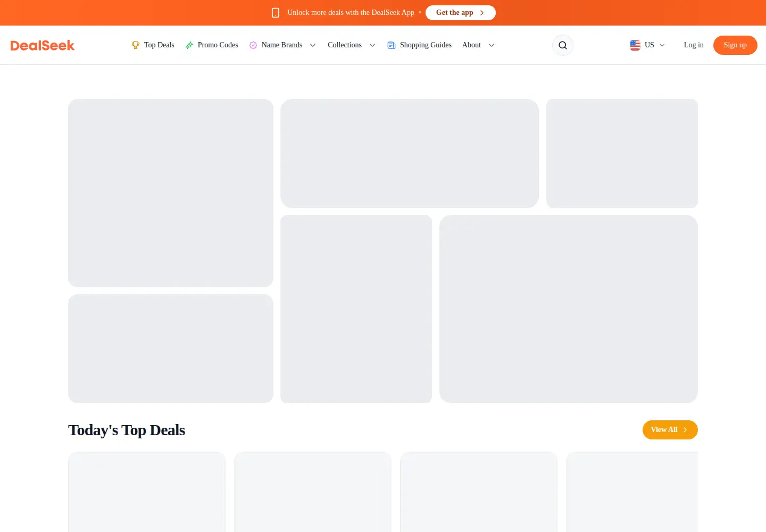
Task: Open the About menu
Action: point(479,45)
